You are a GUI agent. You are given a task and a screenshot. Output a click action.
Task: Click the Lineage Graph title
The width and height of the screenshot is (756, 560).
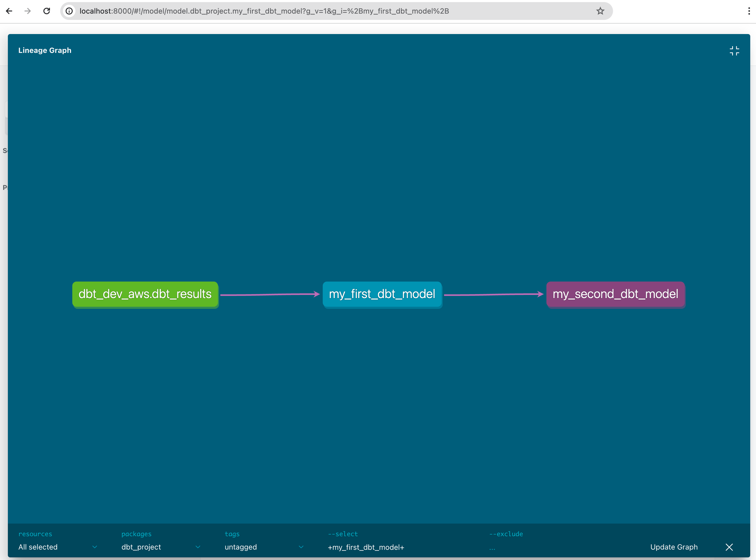45,50
